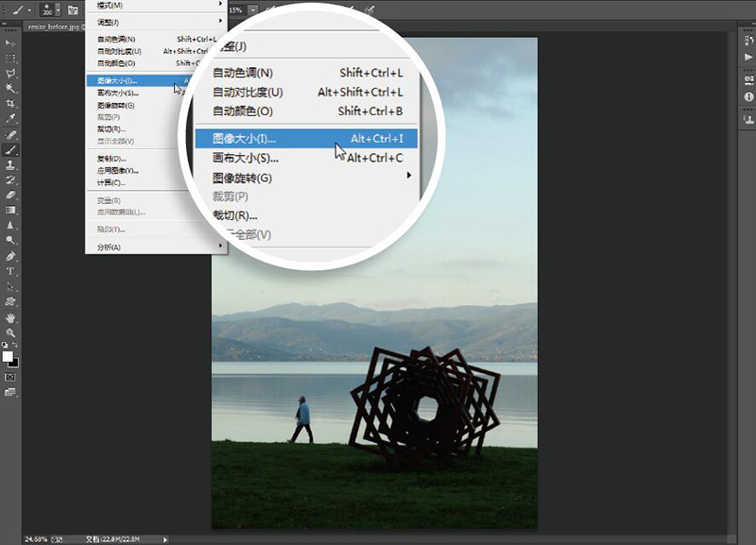Toggle Quick Mask mode
756x545 pixels.
(x=11, y=377)
